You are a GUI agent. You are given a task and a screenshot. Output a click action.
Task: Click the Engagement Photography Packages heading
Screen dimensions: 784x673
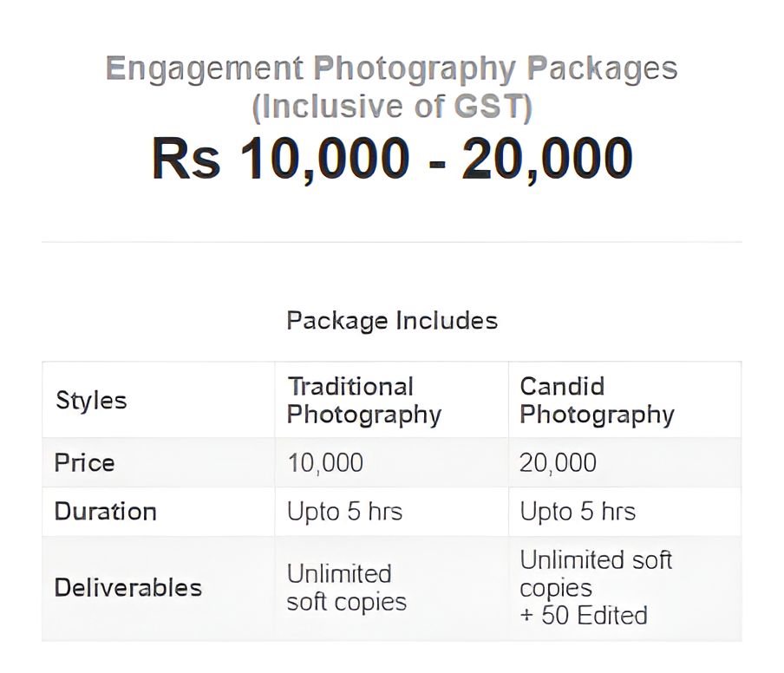pos(391,69)
